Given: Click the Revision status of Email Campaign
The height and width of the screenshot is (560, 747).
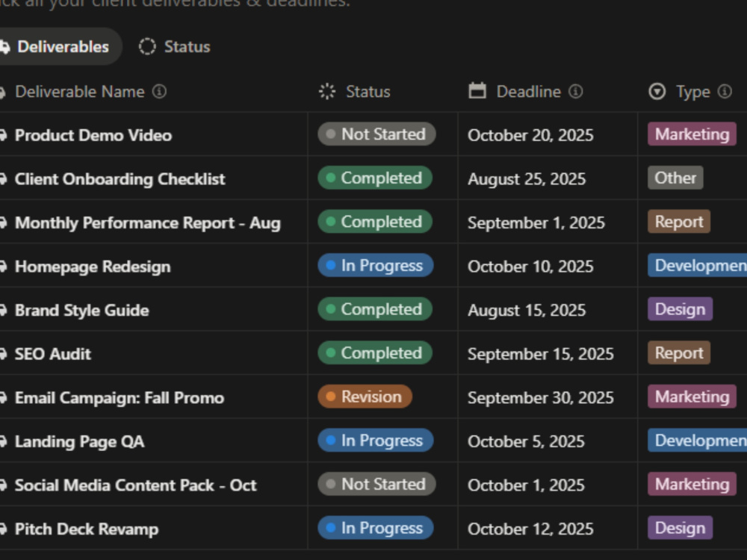Looking at the screenshot, I should [365, 397].
